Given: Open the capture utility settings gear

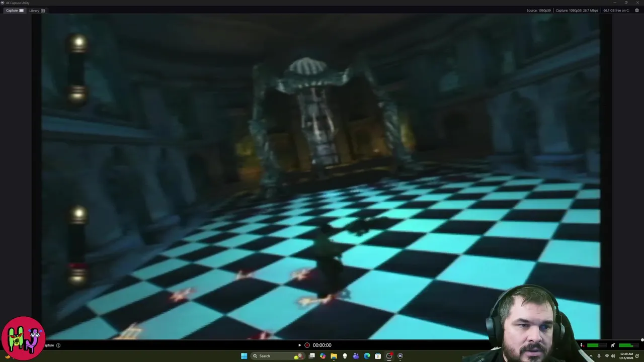Looking at the screenshot, I should 636,10.
